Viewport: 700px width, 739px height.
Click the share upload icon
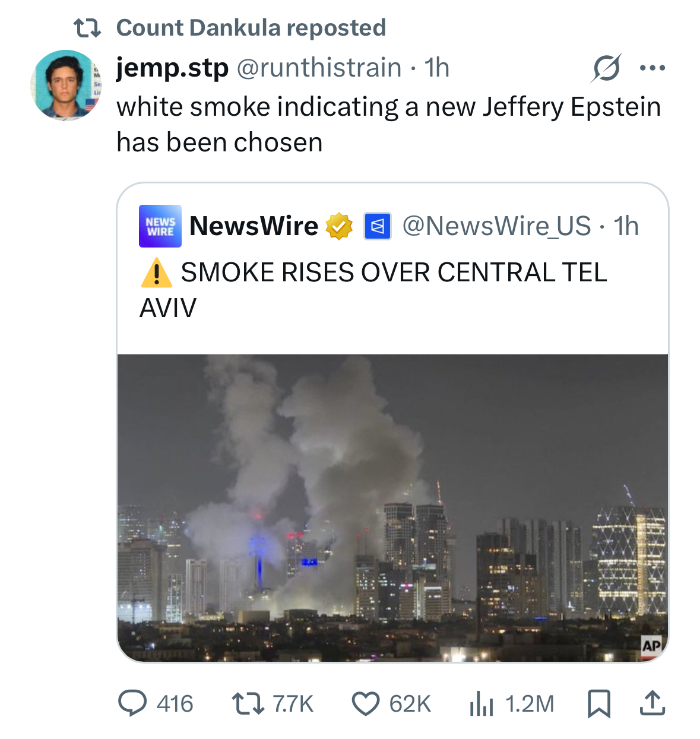click(x=652, y=703)
